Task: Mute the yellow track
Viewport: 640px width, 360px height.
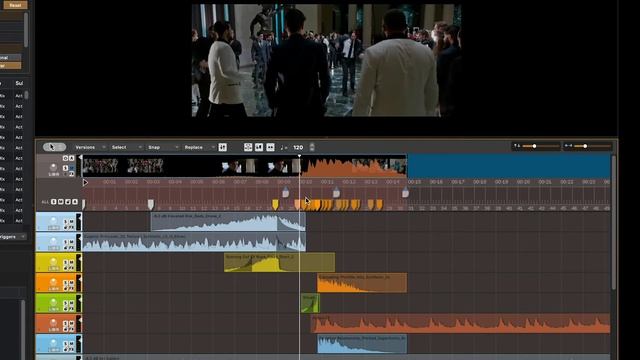Action: pos(71,262)
